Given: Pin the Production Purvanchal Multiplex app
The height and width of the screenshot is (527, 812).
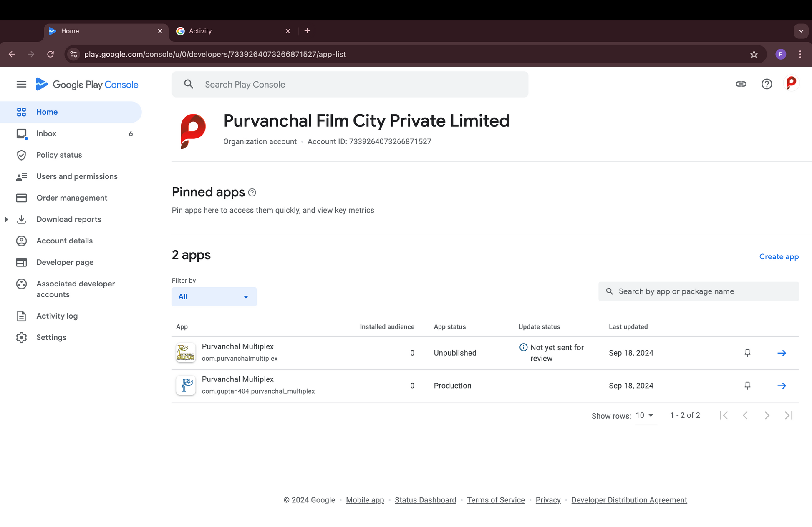Looking at the screenshot, I should tap(747, 386).
